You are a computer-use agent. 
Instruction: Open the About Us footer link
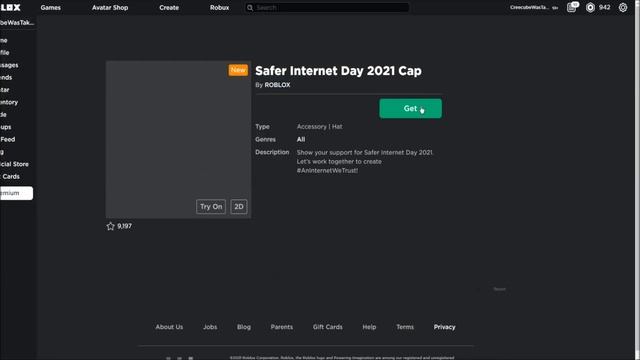point(169,327)
